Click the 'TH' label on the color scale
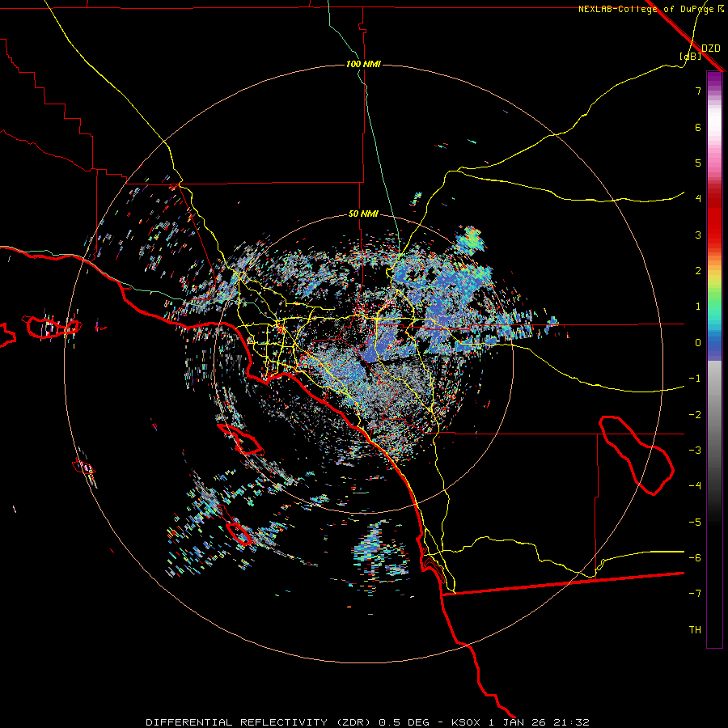This screenshot has width=728, height=728. 695,630
